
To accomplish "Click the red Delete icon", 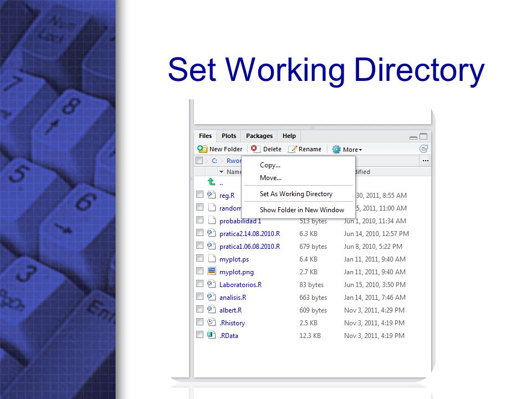I will [254, 149].
